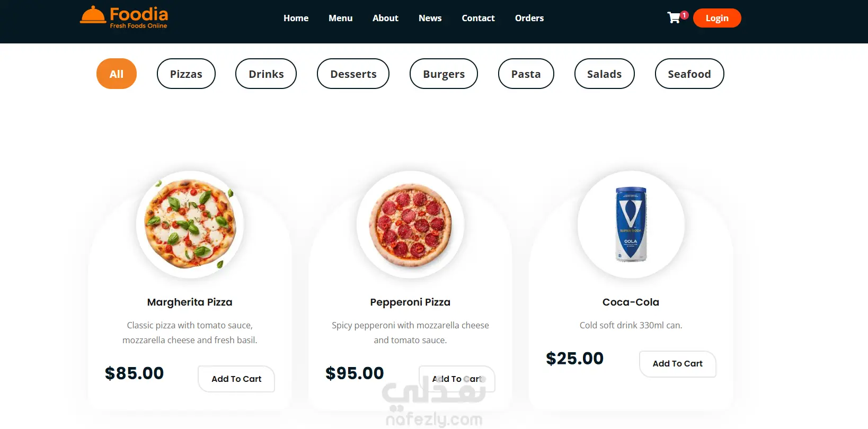
Task: Add Coca-Cola to cart
Action: pos(677,364)
